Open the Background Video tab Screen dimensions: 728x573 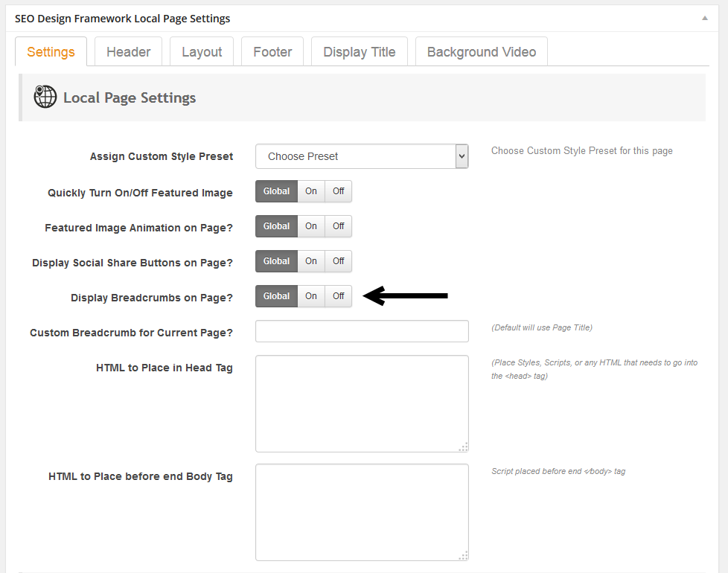pos(482,51)
